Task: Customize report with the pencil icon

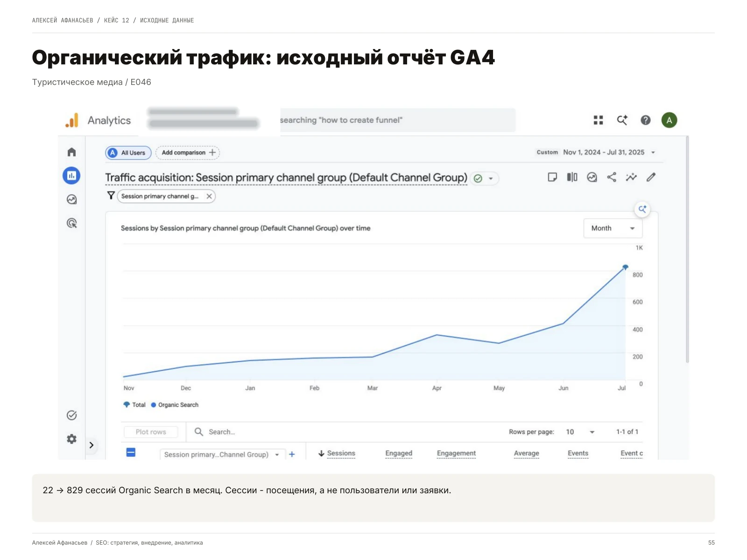Action: [x=651, y=177]
